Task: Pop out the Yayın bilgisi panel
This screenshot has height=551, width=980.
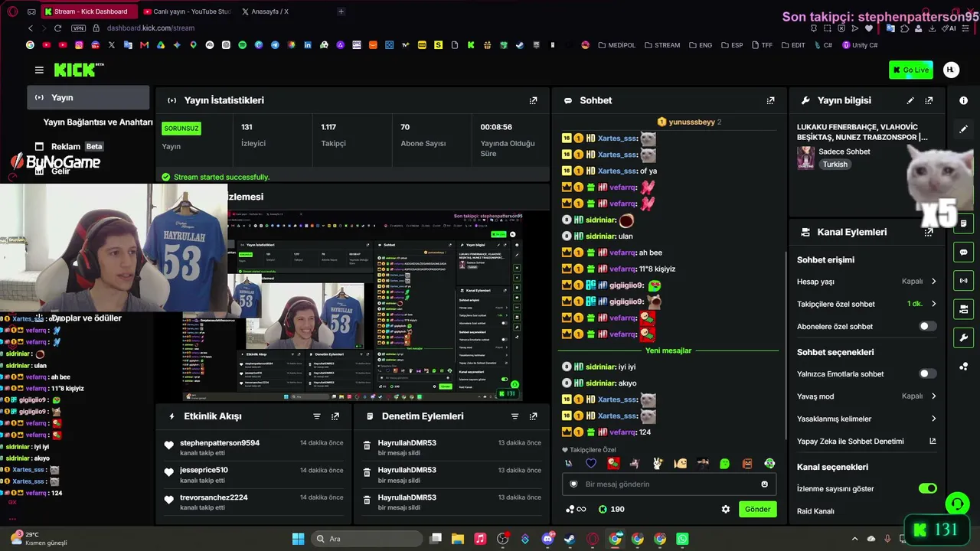Action: 929,100
